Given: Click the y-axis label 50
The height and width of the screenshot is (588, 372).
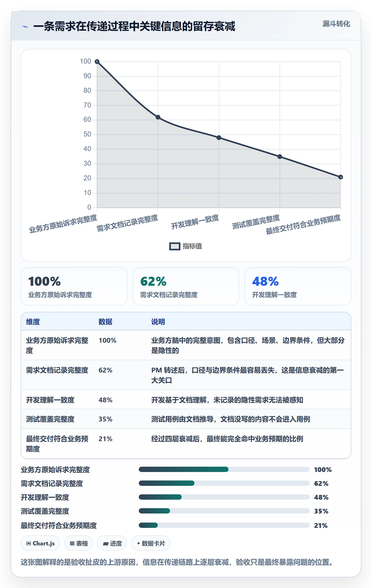Looking at the screenshot, I should (87, 134).
